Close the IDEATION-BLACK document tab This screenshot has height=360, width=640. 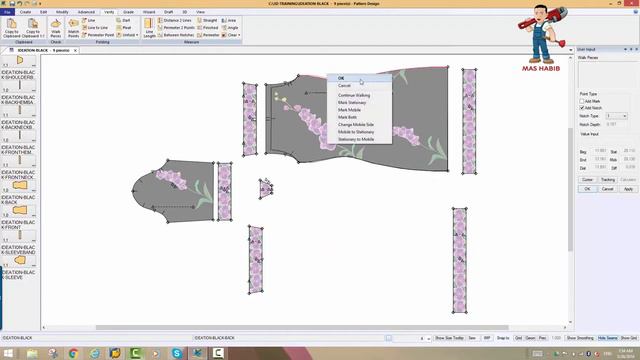click(x=75, y=50)
